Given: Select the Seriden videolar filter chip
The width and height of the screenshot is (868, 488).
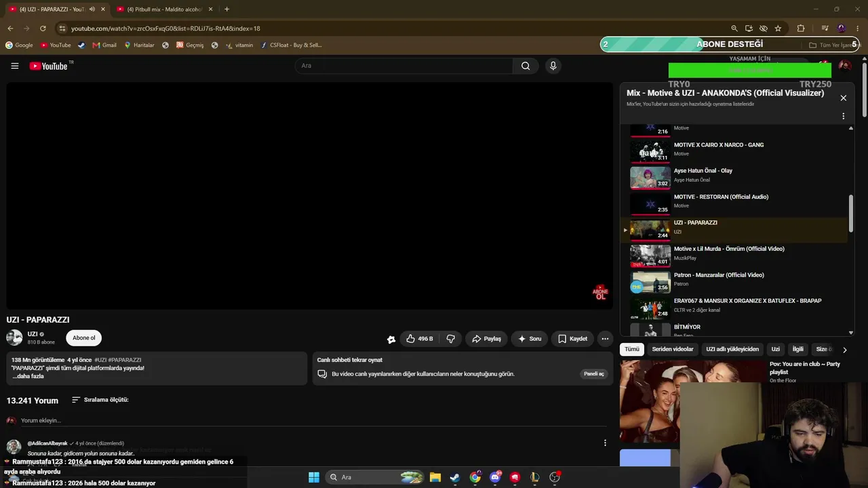Looking at the screenshot, I should pos(673,349).
